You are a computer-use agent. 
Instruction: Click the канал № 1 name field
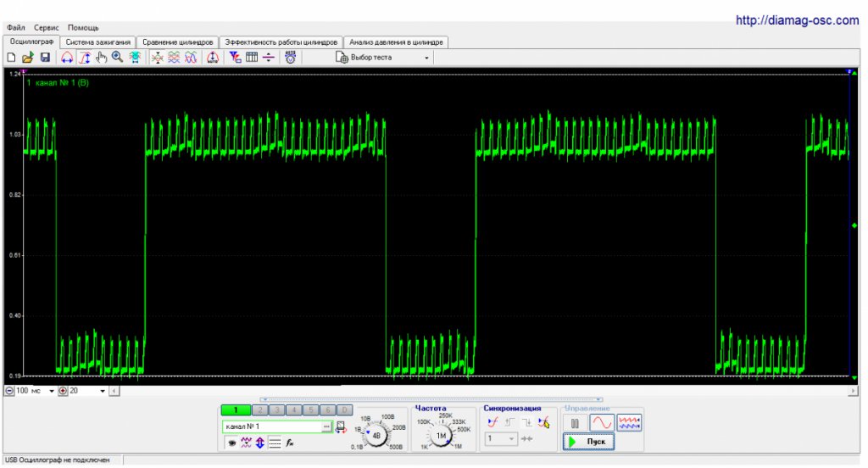[271, 426]
